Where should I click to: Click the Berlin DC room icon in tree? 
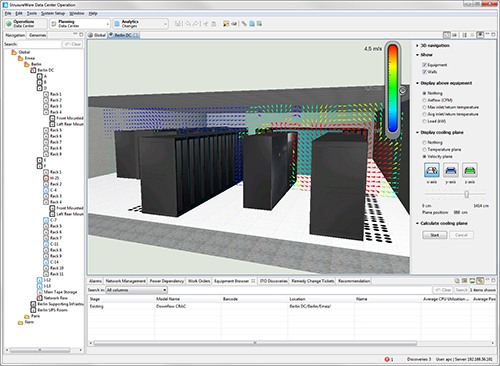33,70
